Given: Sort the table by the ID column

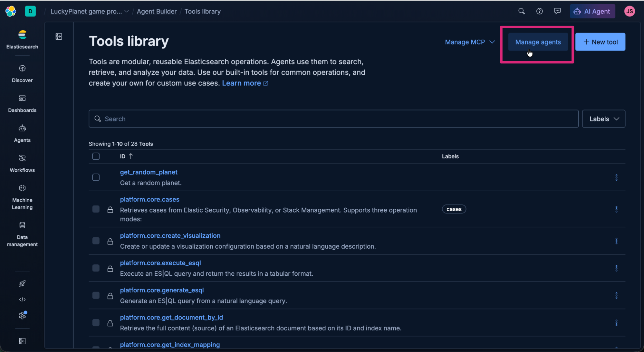Looking at the screenshot, I should 126,156.
